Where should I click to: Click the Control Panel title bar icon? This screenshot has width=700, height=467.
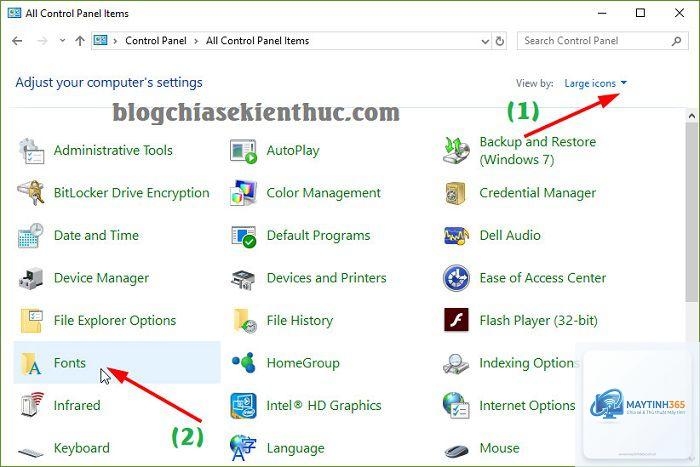14,13
